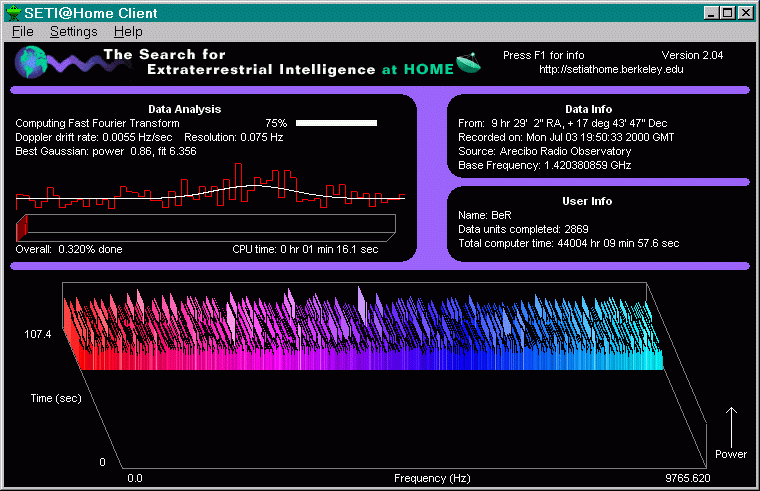Click 'Best Gaussian: power 0.86' line
760x491 pixels.
pyautogui.click(x=106, y=151)
